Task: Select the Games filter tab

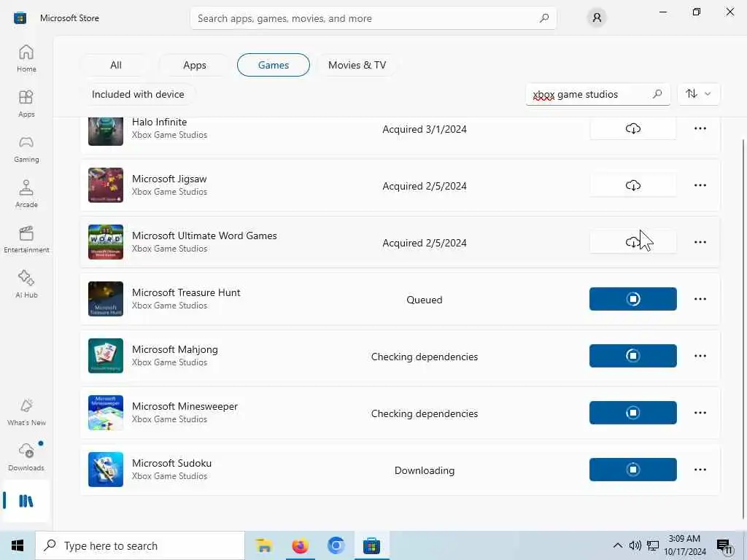Action: click(x=274, y=65)
